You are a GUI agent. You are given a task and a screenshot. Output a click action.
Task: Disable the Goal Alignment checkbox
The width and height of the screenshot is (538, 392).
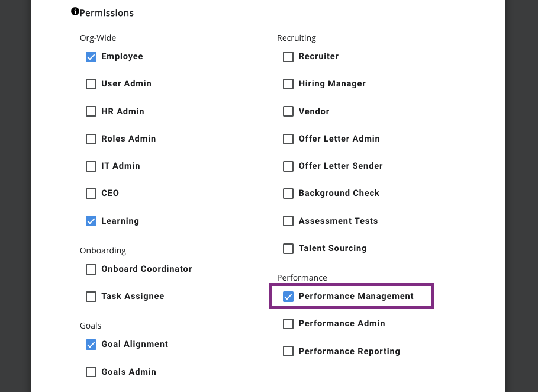click(91, 345)
